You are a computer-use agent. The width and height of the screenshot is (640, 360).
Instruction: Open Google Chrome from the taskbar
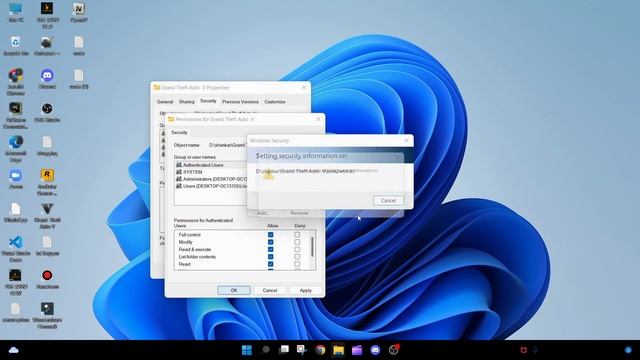tap(320, 350)
